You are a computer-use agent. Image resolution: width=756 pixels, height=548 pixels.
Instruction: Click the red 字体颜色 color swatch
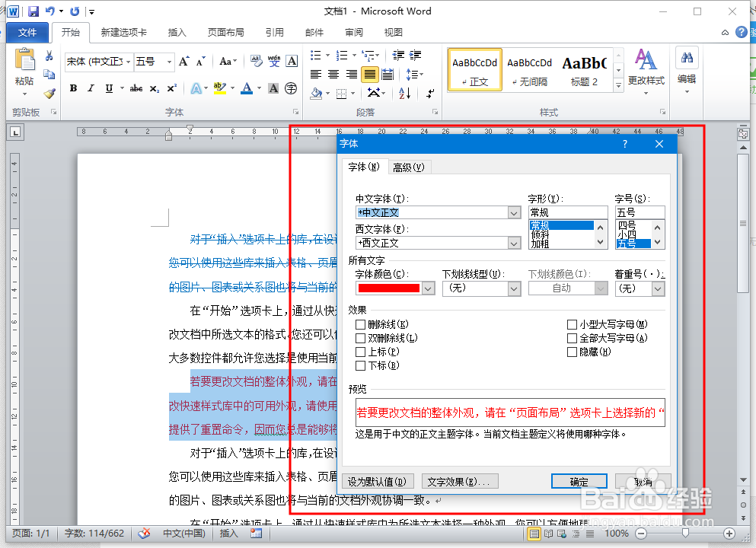click(x=391, y=288)
